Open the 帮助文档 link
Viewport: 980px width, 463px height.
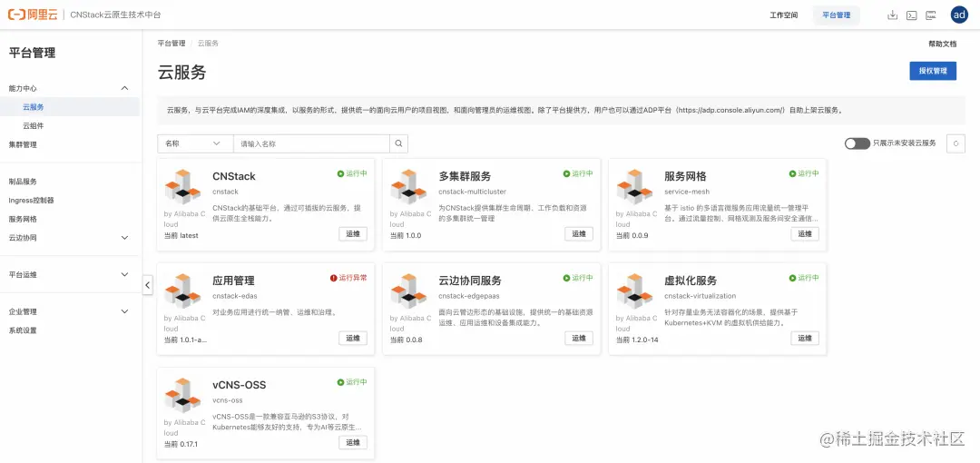(942, 44)
